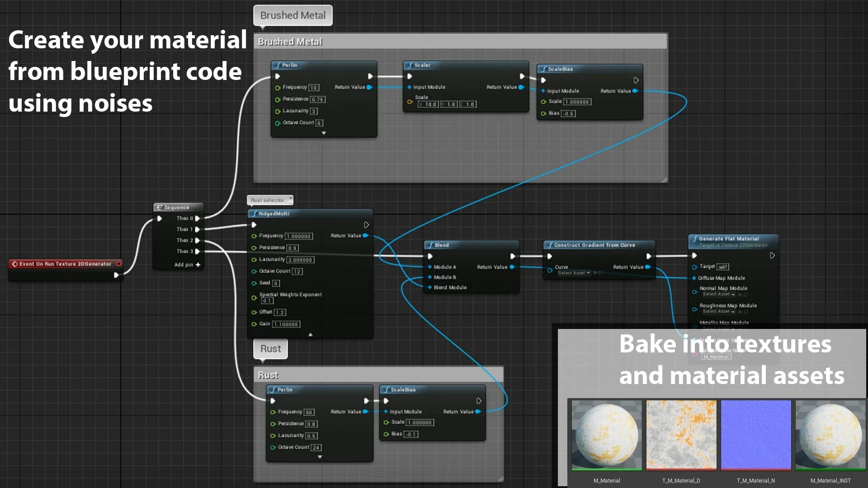Click Blend node Module B input pin
Screen dimensions: 868x488
[x=429, y=277]
